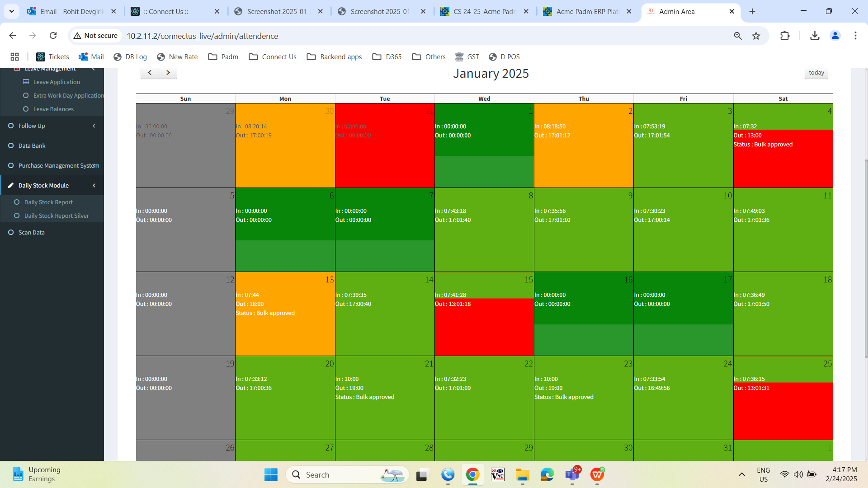Open the Chrome apps grid icon

(14, 57)
